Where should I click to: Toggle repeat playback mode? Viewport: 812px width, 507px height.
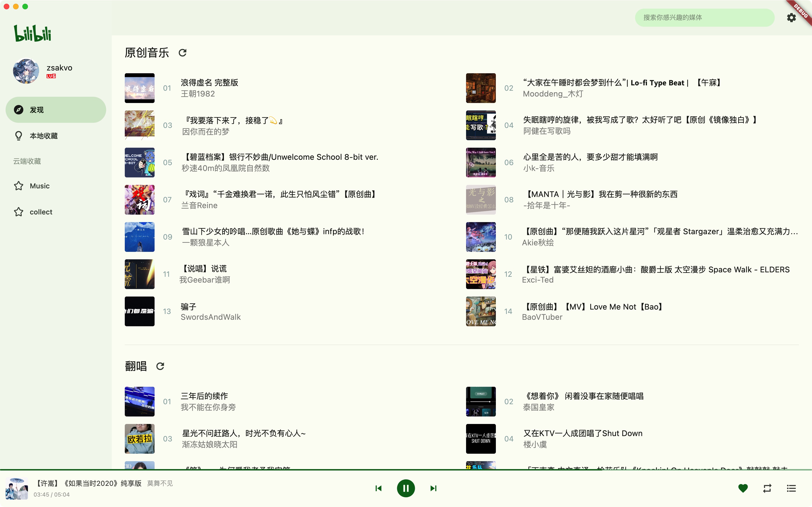[x=767, y=488]
